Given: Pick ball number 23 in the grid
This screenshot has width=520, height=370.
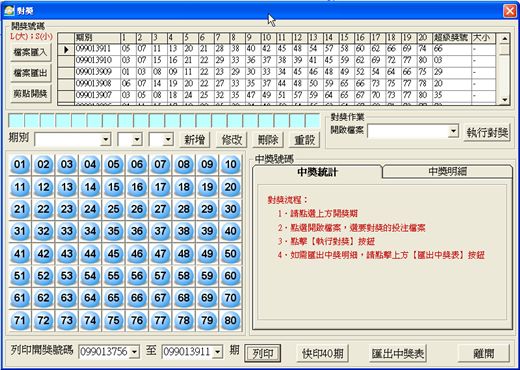Looking at the screenshot, I should click(x=67, y=209).
